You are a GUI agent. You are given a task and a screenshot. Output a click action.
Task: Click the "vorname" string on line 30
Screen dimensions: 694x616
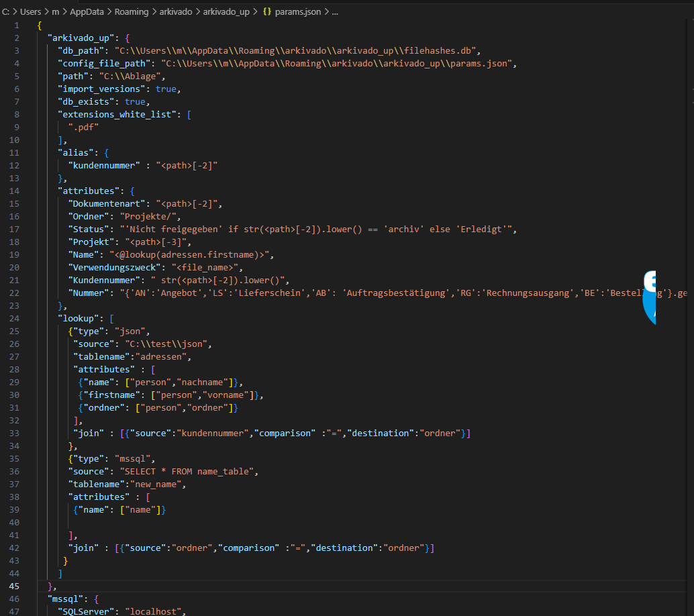pos(226,395)
